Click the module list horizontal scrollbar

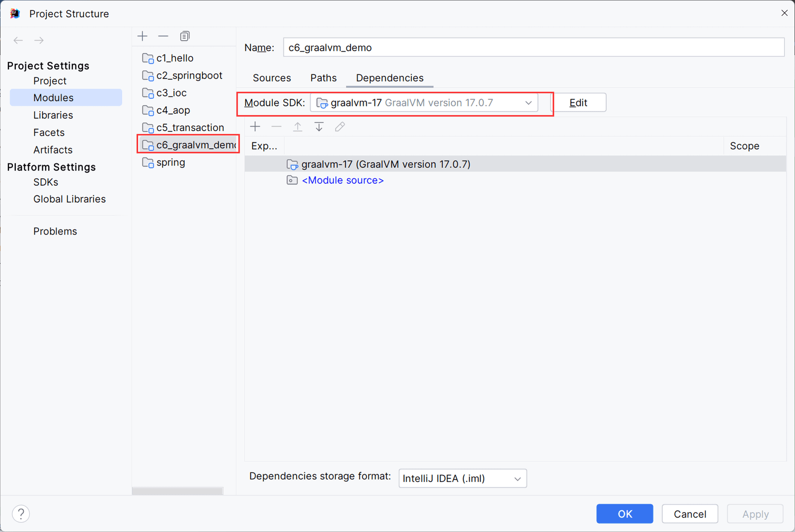[x=177, y=491]
